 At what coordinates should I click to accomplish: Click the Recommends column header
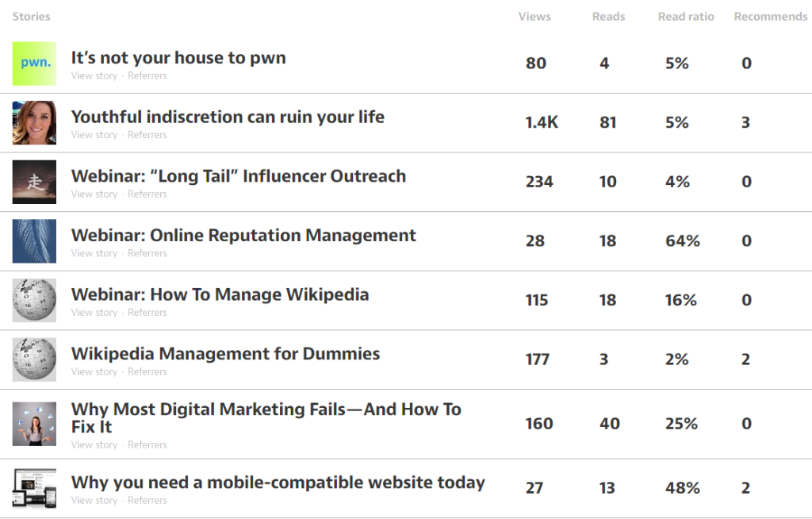point(770,17)
